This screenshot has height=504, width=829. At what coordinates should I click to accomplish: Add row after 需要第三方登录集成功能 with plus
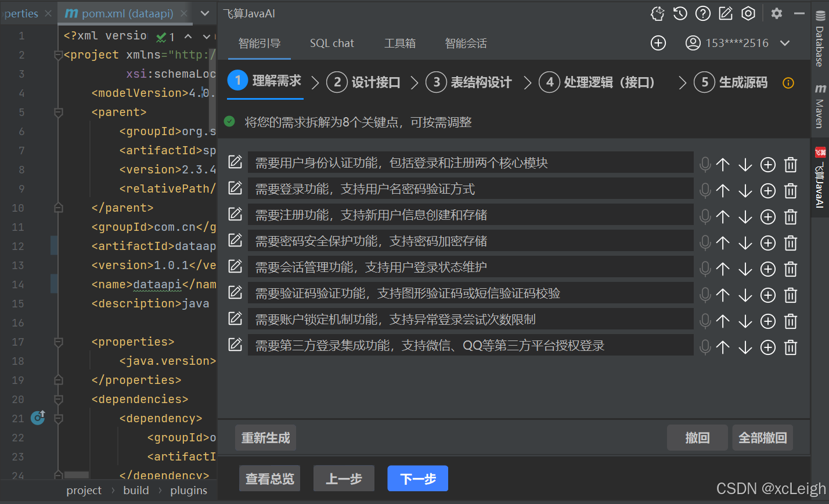768,347
